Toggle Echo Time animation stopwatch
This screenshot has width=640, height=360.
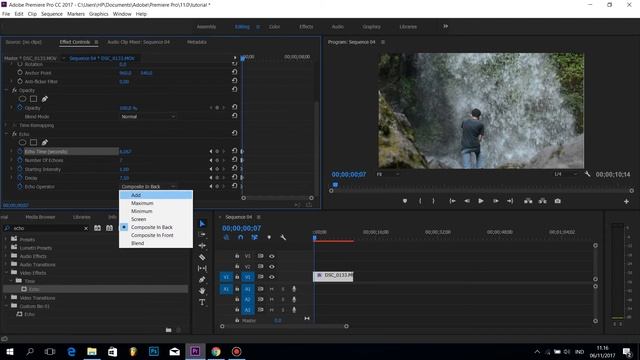20,151
